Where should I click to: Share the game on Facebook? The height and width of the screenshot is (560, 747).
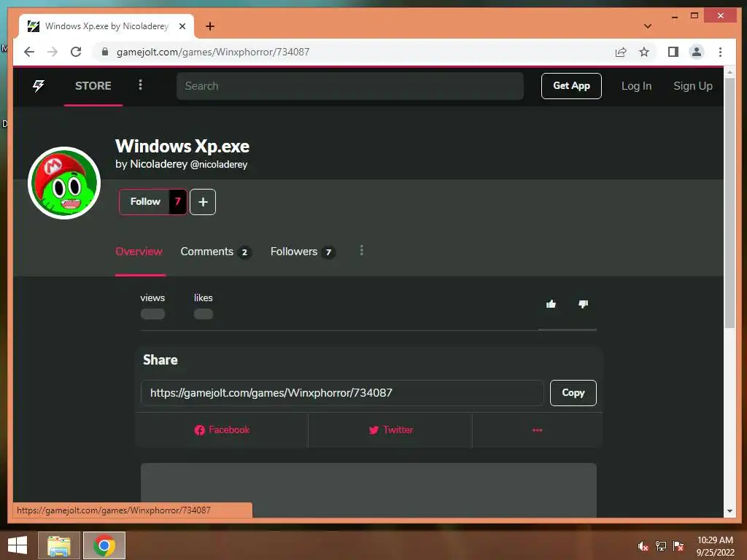tap(222, 430)
